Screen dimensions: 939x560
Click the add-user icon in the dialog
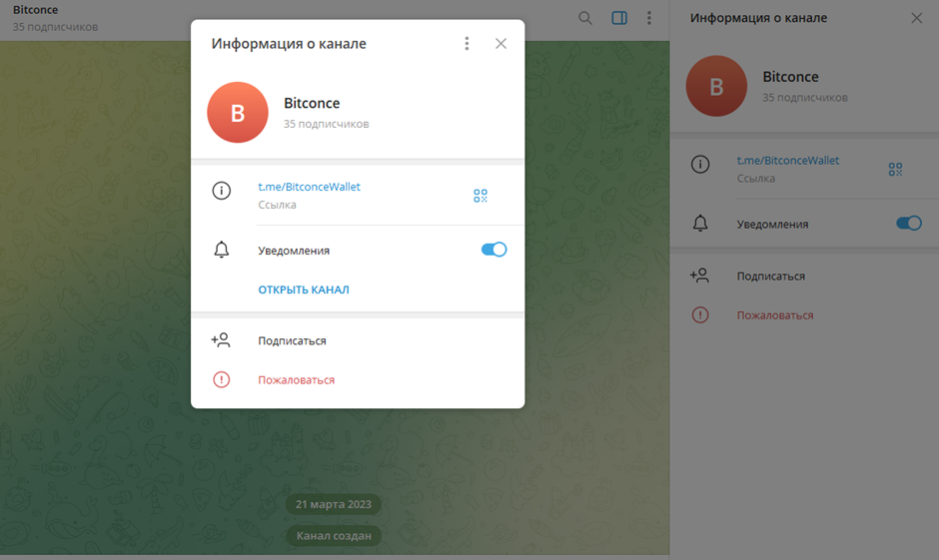[x=221, y=339]
